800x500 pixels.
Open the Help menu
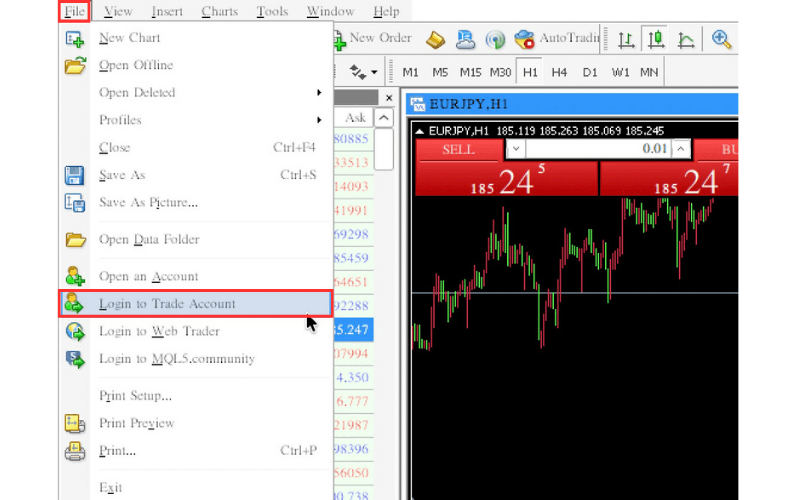point(386,11)
